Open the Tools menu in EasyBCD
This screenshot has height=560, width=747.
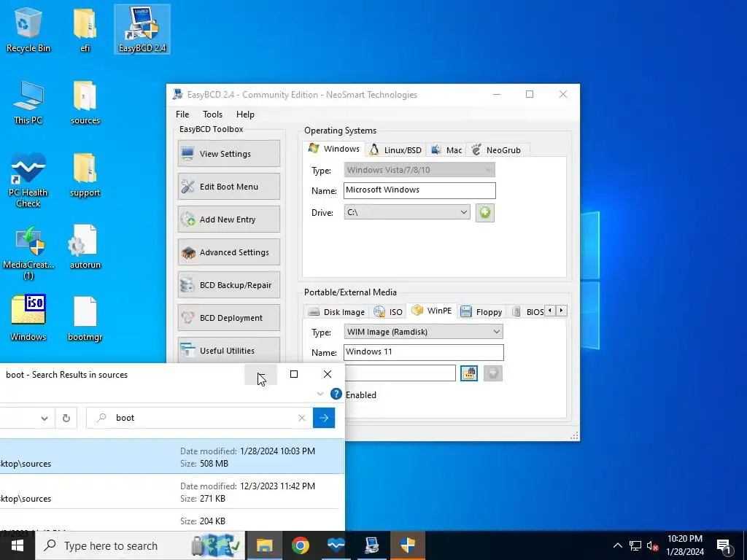click(x=212, y=114)
